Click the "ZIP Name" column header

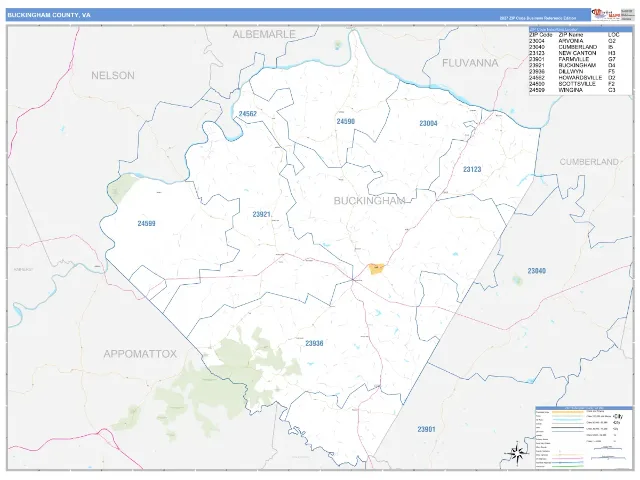[x=571, y=35]
